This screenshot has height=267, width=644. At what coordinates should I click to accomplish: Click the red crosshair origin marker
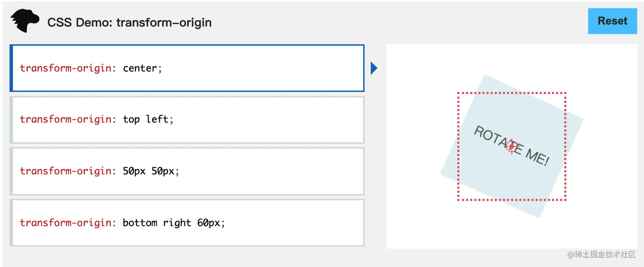[512, 146]
